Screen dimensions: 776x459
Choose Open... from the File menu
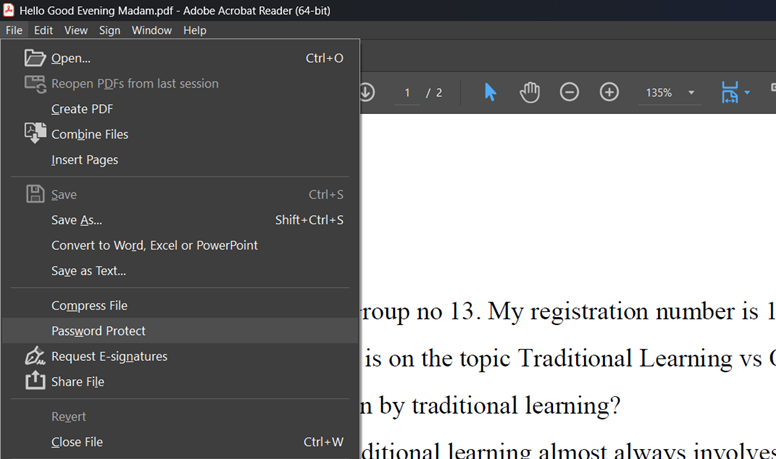click(x=180, y=58)
